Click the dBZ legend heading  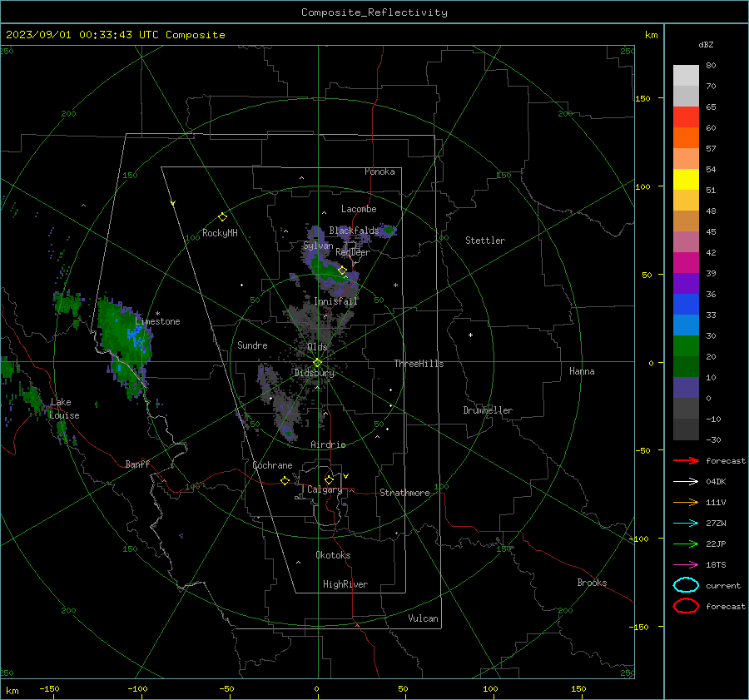(x=706, y=45)
